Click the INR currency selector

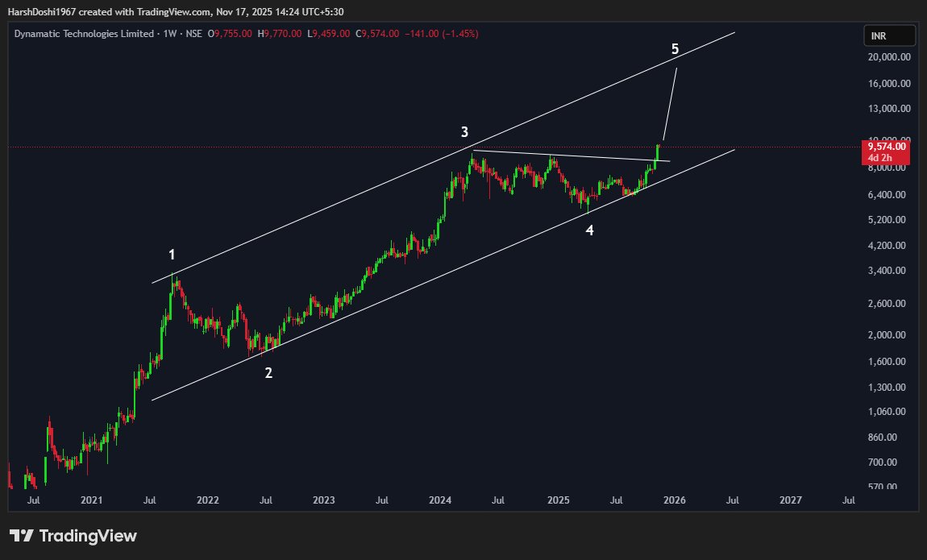pos(888,35)
